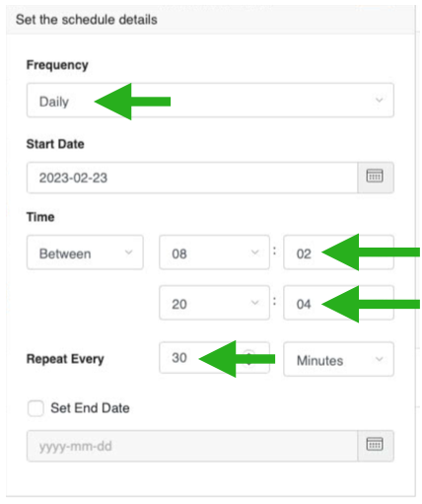The image size is (422, 504).
Task: Click the chevron beside end hour 20
Action: tap(255, 303)
